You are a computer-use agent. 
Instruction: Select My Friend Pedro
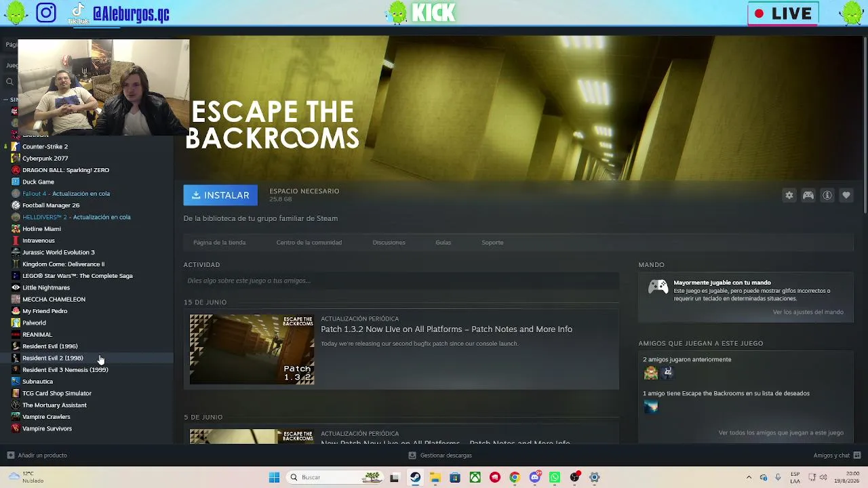click(x=45, y=311)
